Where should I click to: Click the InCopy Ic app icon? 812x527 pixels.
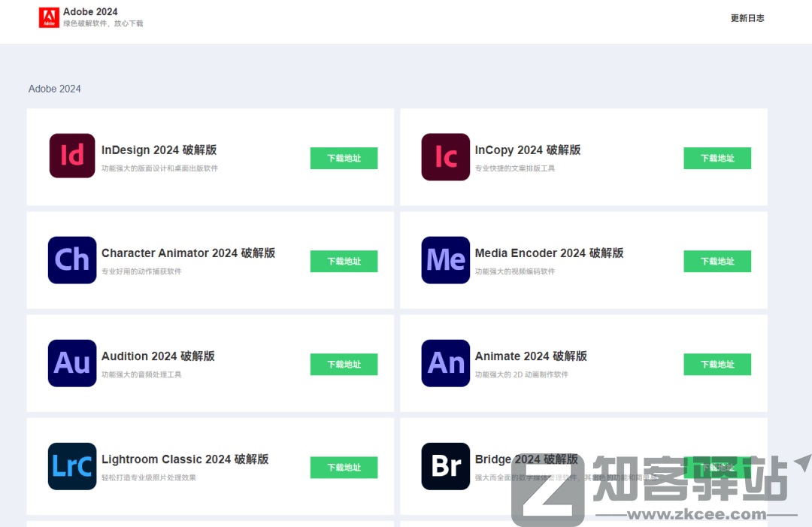(445, 156)
